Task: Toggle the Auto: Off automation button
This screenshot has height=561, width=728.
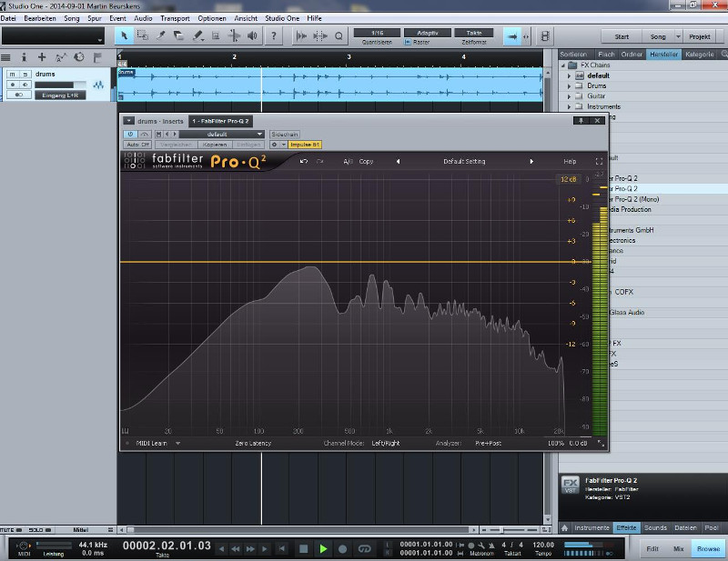Action: click(x=138, y=145)
